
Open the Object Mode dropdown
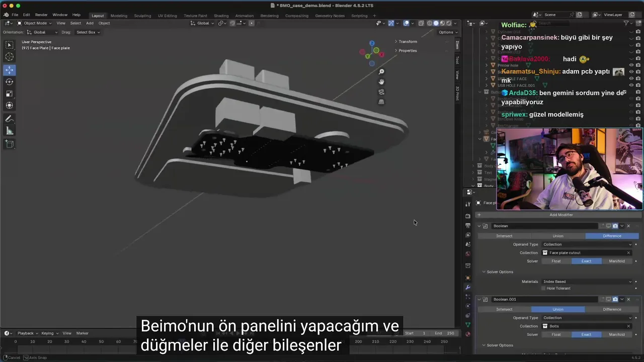pos(35,23)
